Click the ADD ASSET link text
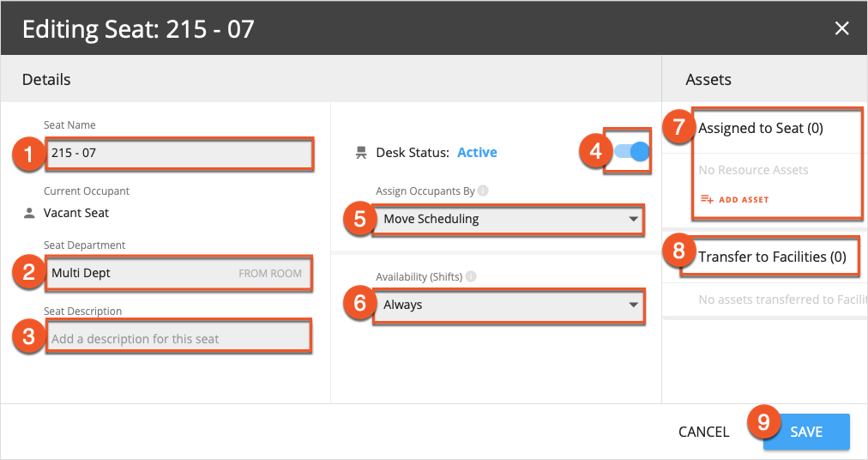Image resolution: width=868 pixels, height=460 pixels. coord(744,200)
